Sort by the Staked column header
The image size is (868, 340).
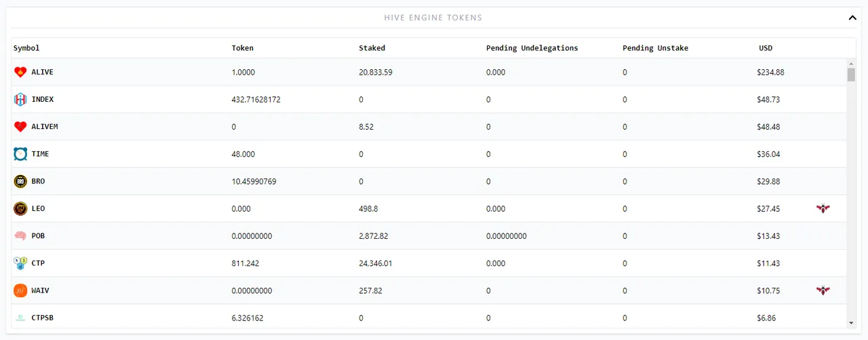[372, 48]
